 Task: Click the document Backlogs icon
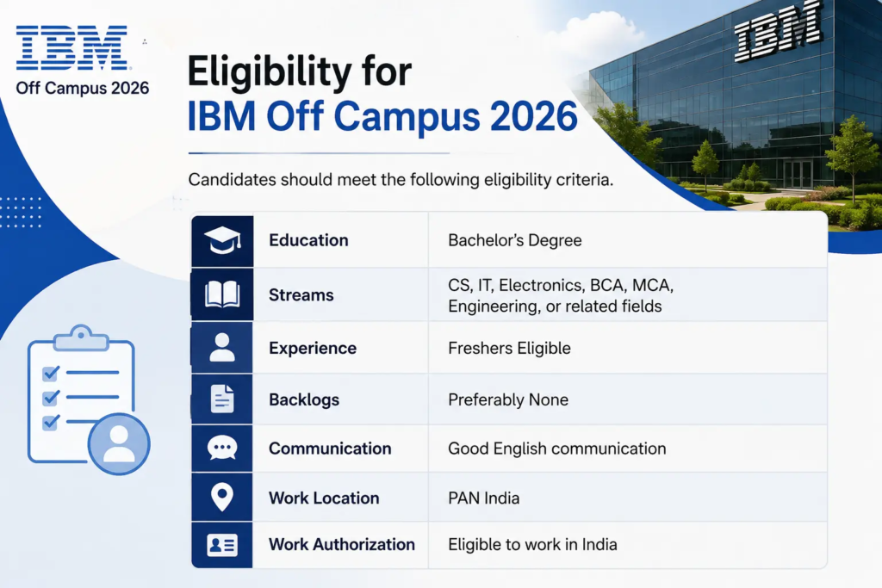click(222, 399)
